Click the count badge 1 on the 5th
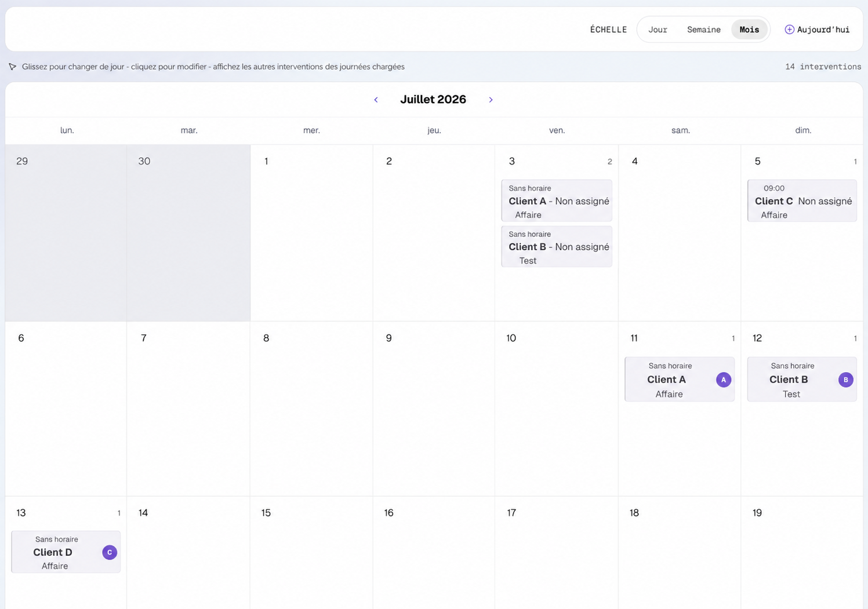 click(855, 162)
